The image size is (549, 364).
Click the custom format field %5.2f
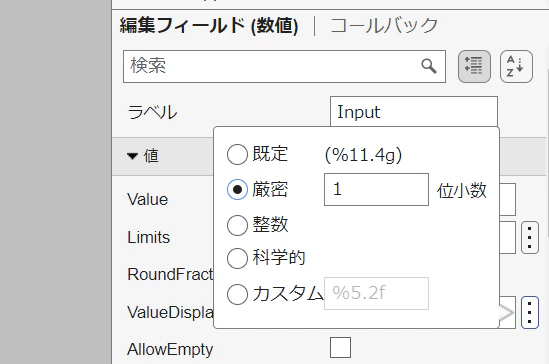click(376, 293)
